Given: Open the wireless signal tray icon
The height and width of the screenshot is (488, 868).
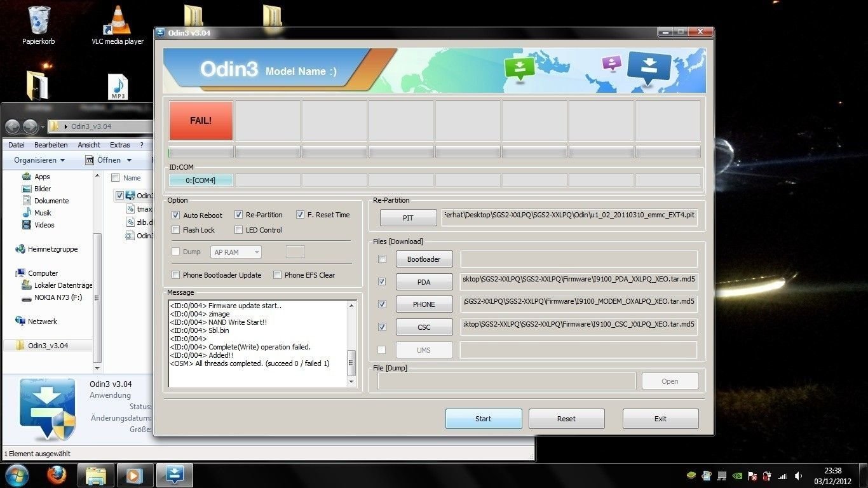Looking at the screenshot, I should tap(783, 476).
